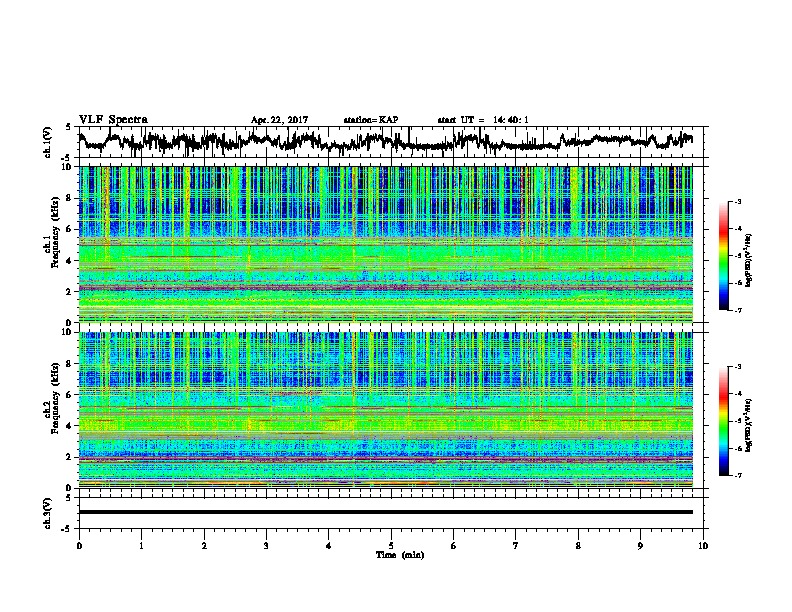Click the time axis tick label "7"

(x=516, y=546)
